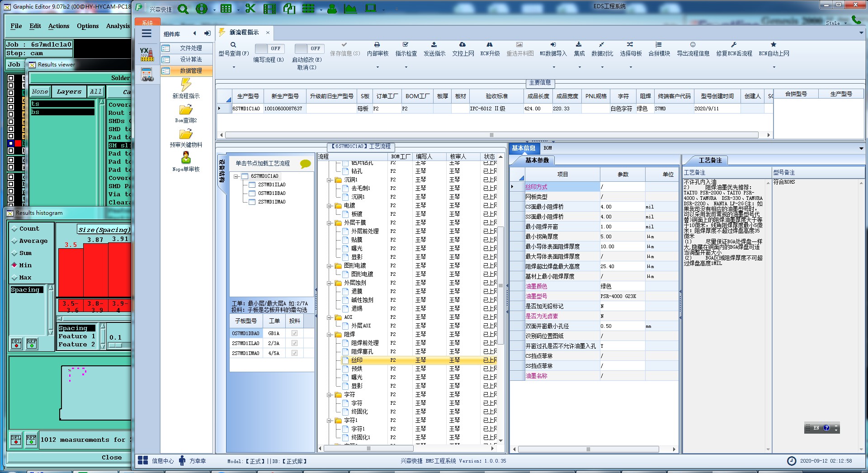Image resolution: width=868 pixels, height=473 pixels.
Task: Switch to the BOM tab
Action: point(547,148)
